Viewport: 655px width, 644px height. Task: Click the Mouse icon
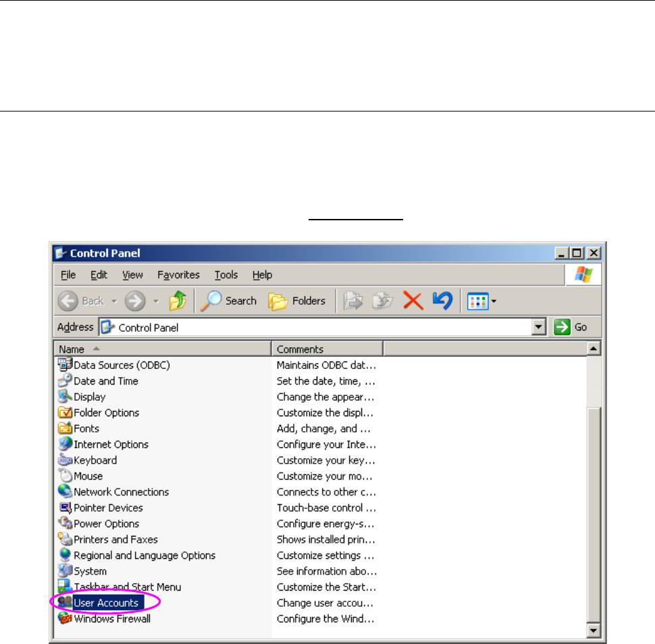click(x=65, y=476)
